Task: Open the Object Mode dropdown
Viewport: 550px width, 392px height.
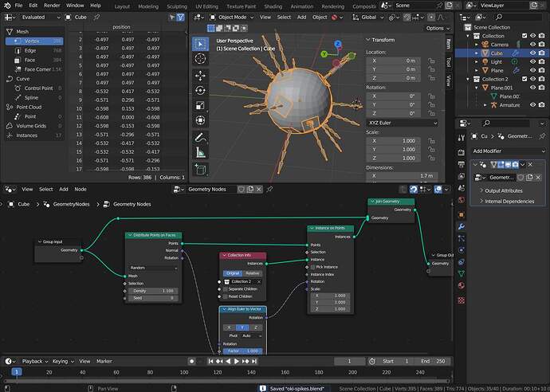Action: coord(231,18)
